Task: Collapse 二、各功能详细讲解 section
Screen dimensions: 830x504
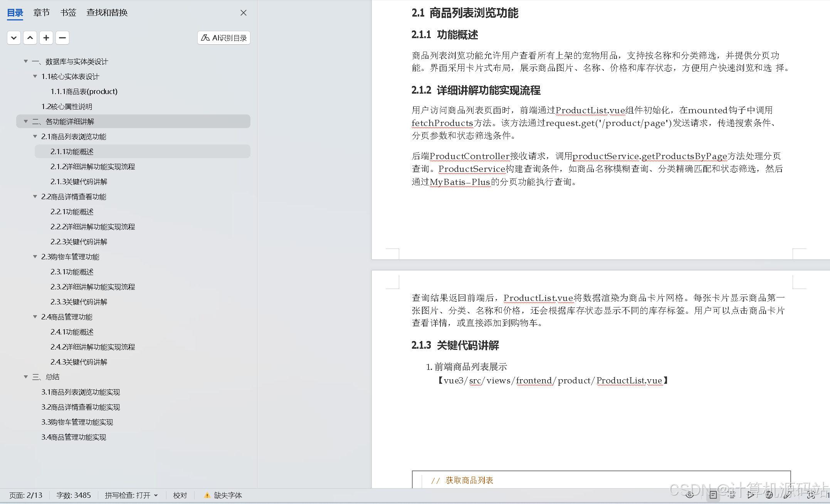Action: [x=26, y=121]
